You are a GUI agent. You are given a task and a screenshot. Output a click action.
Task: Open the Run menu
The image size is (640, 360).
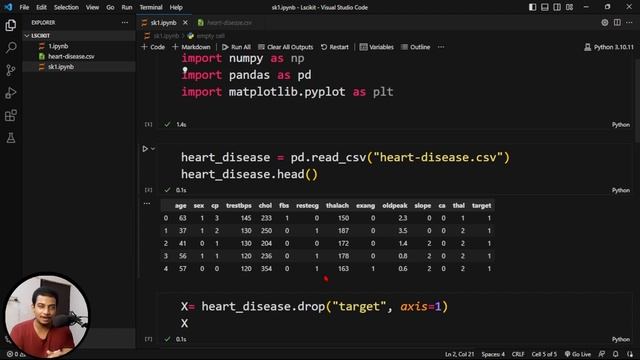(127, 7)
